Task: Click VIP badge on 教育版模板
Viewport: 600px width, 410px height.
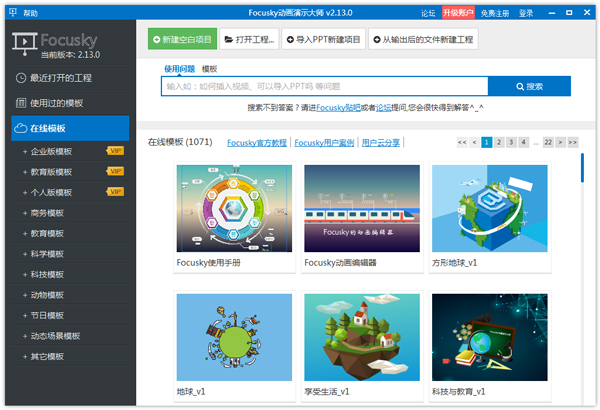Action: tap(115, 171)
